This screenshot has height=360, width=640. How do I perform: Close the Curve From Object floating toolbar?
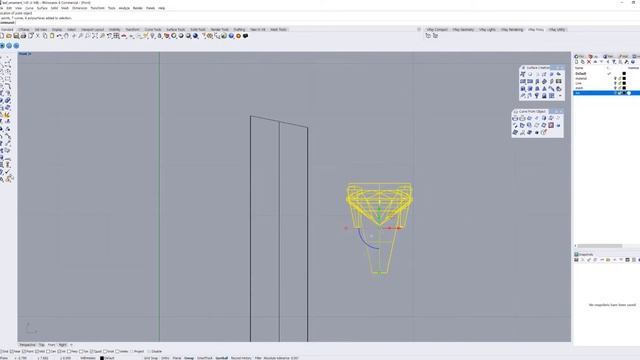click(x=561, y=111)
